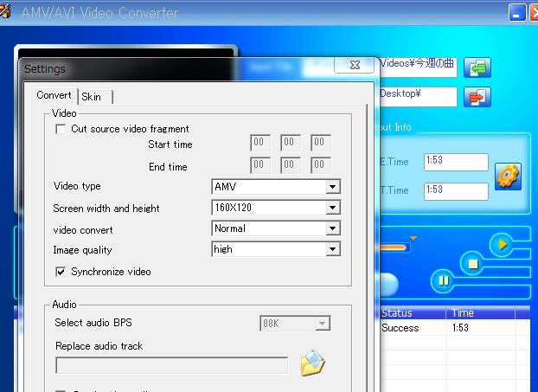Expand the video convert Normal dropdown
This screenshot has height=392, width=538.
[332, 228]
